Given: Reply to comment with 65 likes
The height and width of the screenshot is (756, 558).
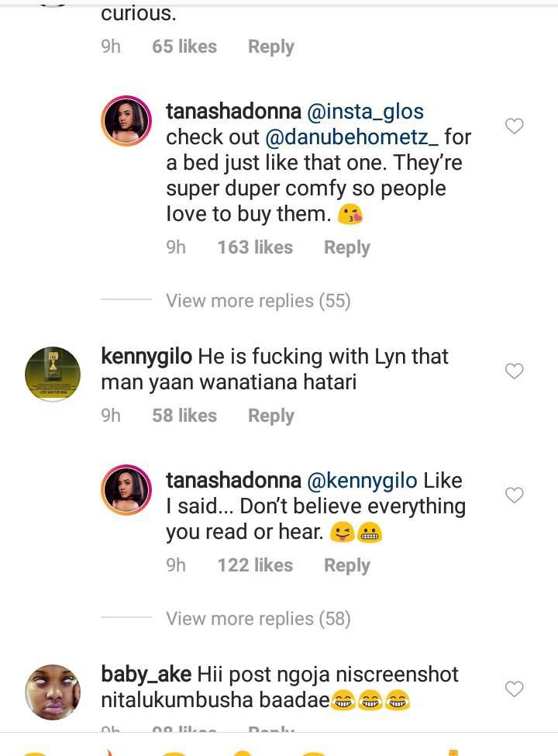Looking at the screenshot, I should click(270, 47).
